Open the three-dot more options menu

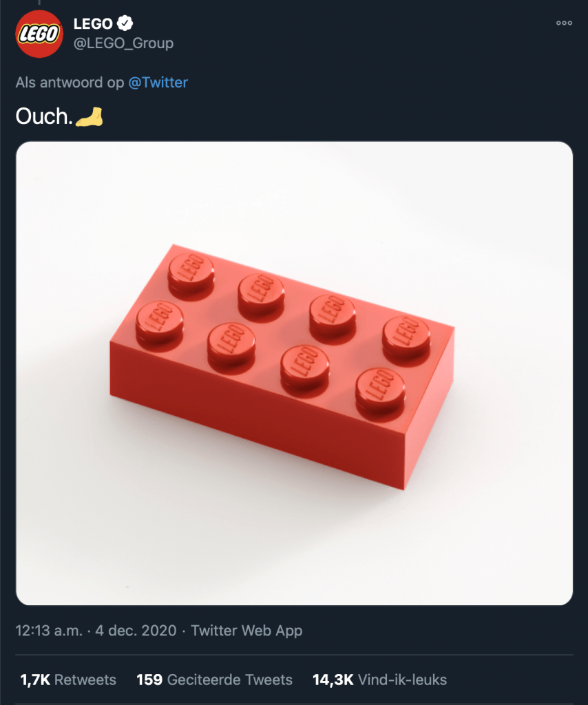click(564, 23)
